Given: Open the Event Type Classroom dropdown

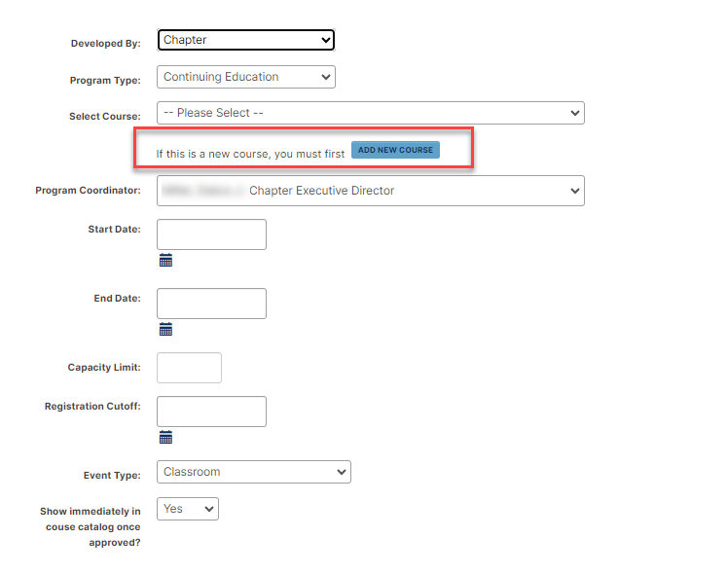Looking at the screenshot, I should (x=253, y=472).
